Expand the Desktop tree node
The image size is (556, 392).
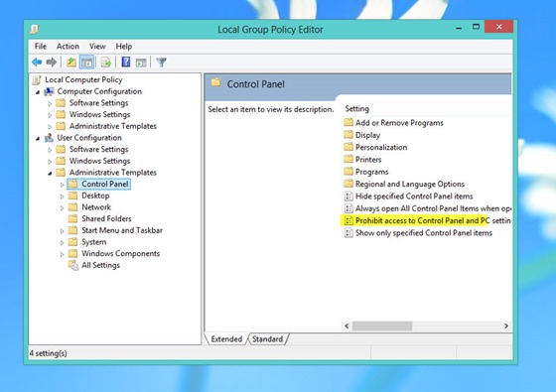(62, 196)
